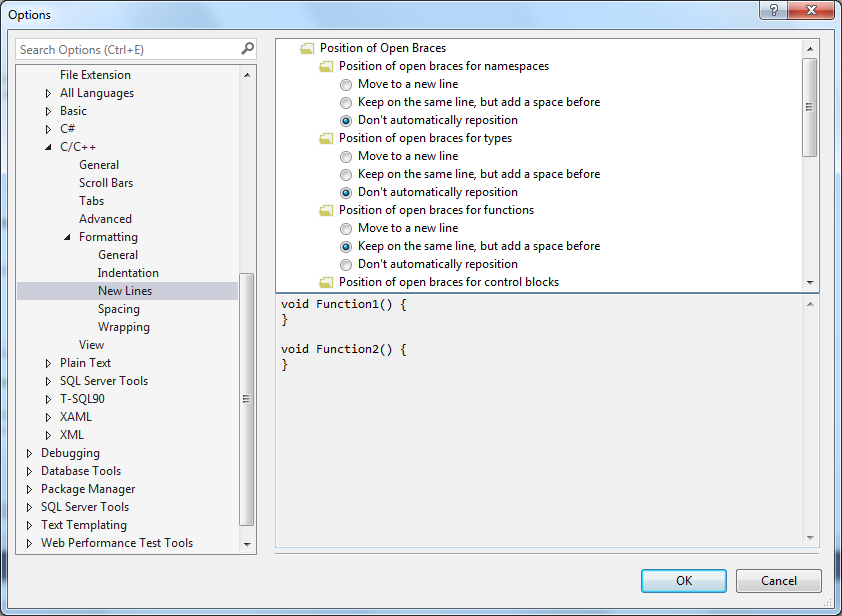842x616 pixels.
Task: Click the search magnifier icon
Action: (x=247, y=49)
